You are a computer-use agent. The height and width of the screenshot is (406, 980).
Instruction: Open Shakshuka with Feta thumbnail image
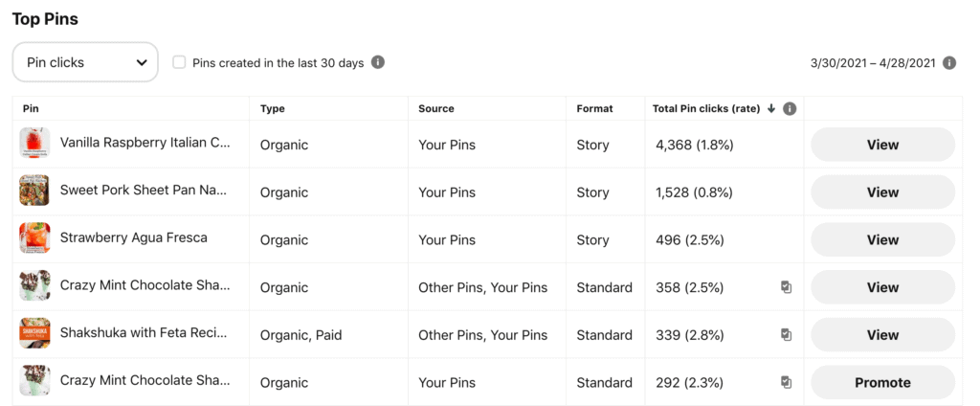(35, 333)
